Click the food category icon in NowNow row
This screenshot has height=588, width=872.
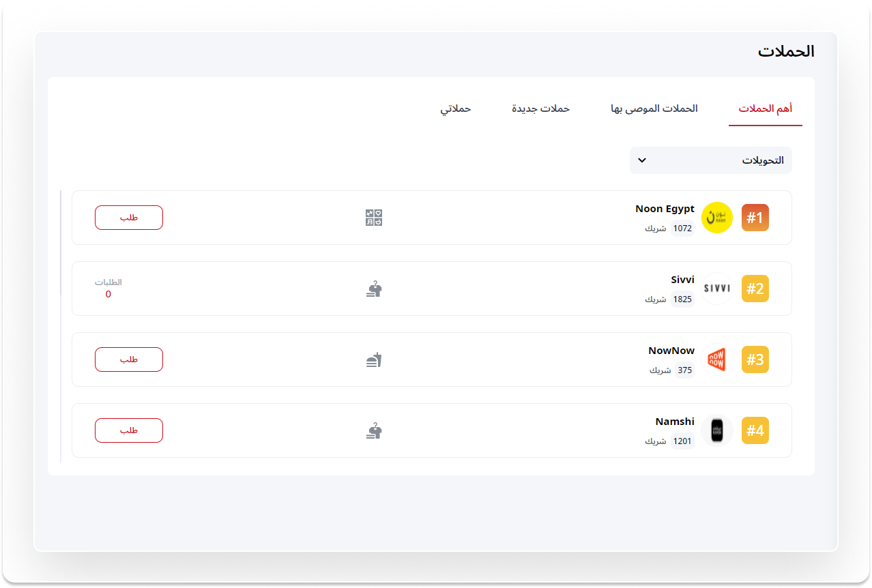pyautogui.click(x=374, y=359)
